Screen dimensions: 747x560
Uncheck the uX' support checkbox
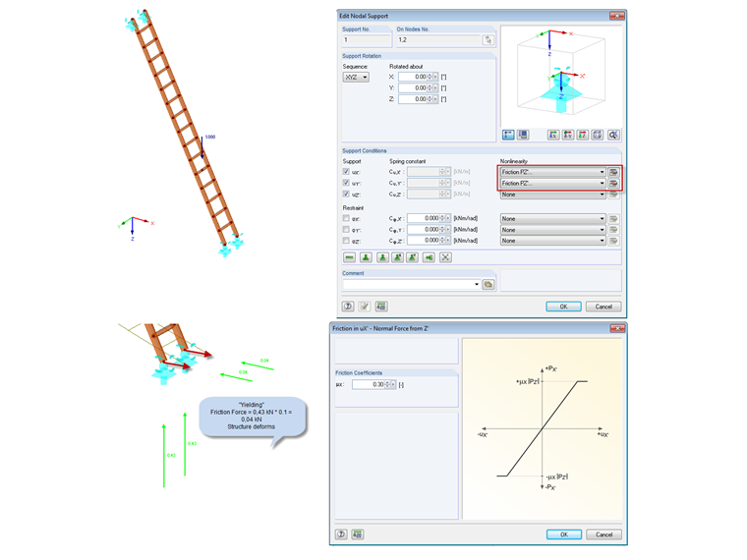(346, 171)
